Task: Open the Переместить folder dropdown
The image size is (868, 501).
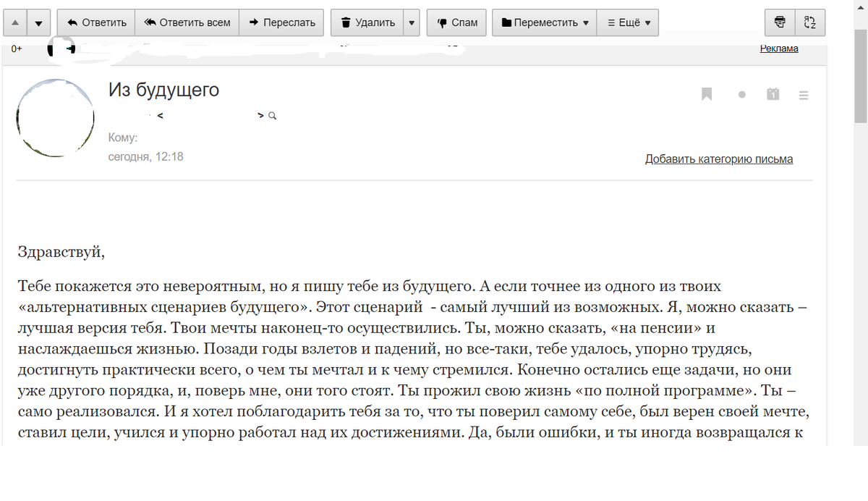Action: click(x=545, y=22)
